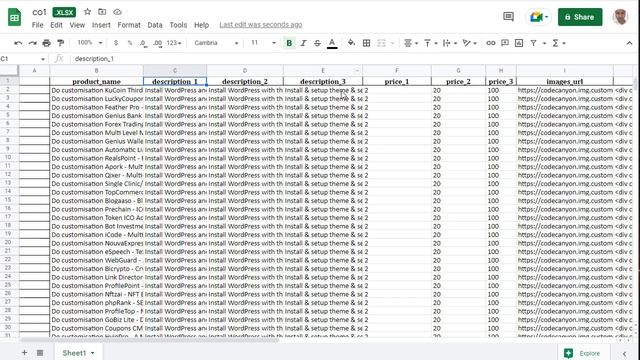
Task: Start a Google Meet call
Action: click(539, 17)
